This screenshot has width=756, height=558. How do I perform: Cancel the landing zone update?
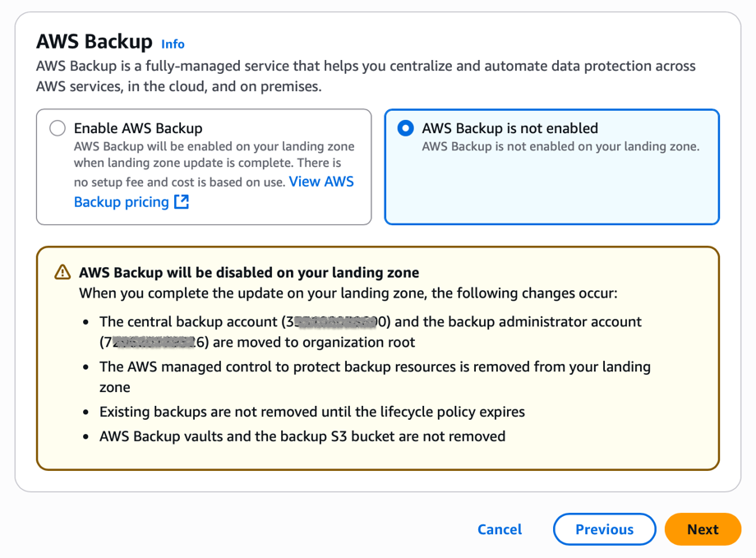click(499, 529)
